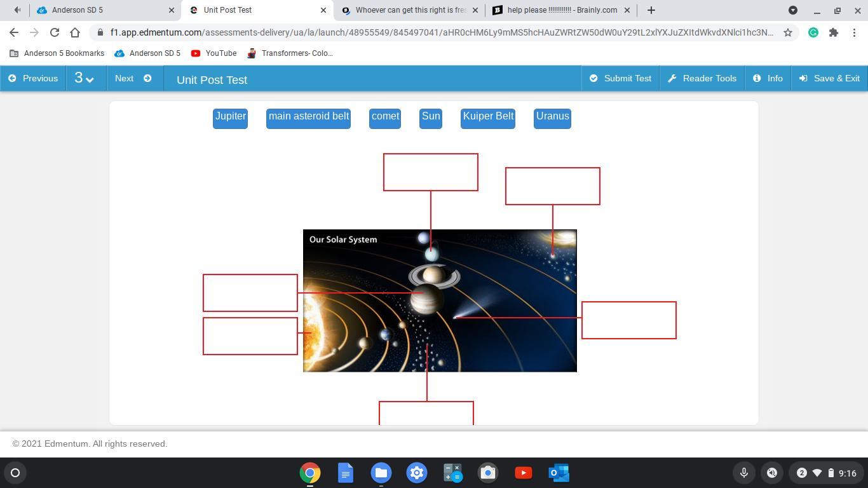This screenshot has width=868, height=488.
Task: Open the Files app from the shelf
Action: click(381, 473)
